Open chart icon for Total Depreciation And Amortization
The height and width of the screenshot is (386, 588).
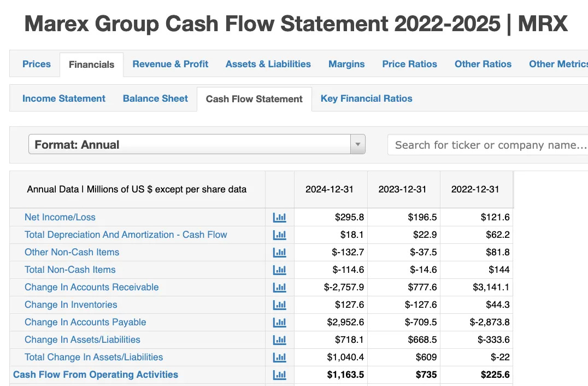(x=279, y=235)
